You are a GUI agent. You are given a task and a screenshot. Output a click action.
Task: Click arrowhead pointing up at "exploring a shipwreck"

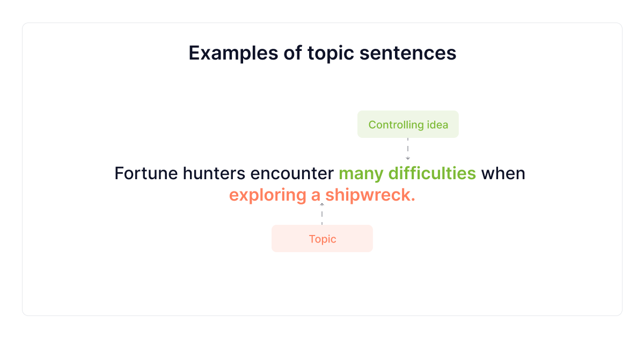click(322, 204)
